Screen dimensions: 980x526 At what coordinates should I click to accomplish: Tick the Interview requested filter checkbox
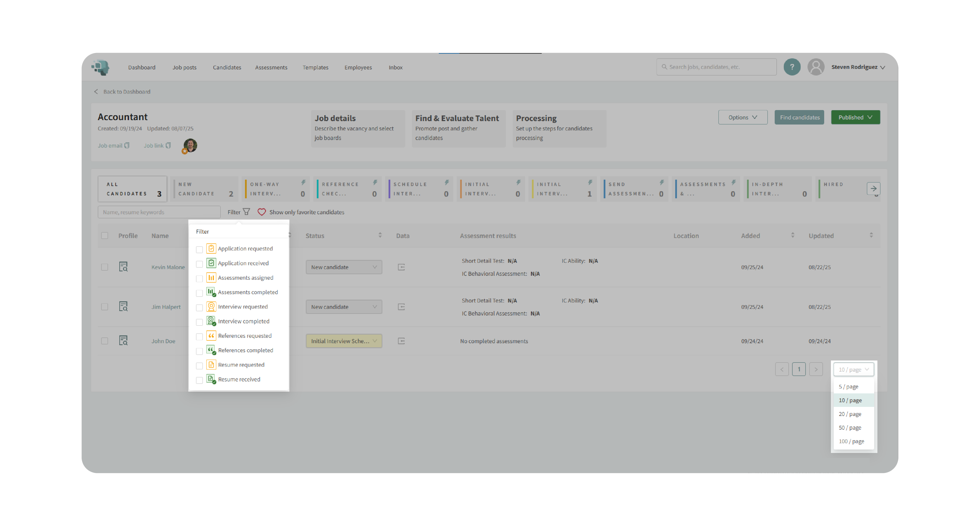click(x=199, y=308)
